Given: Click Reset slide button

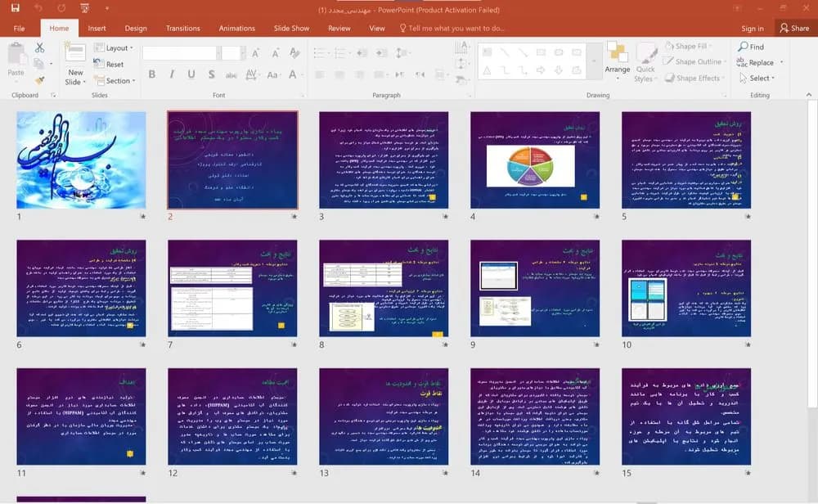Looking at the screenshot, I should tap(109, 64).
